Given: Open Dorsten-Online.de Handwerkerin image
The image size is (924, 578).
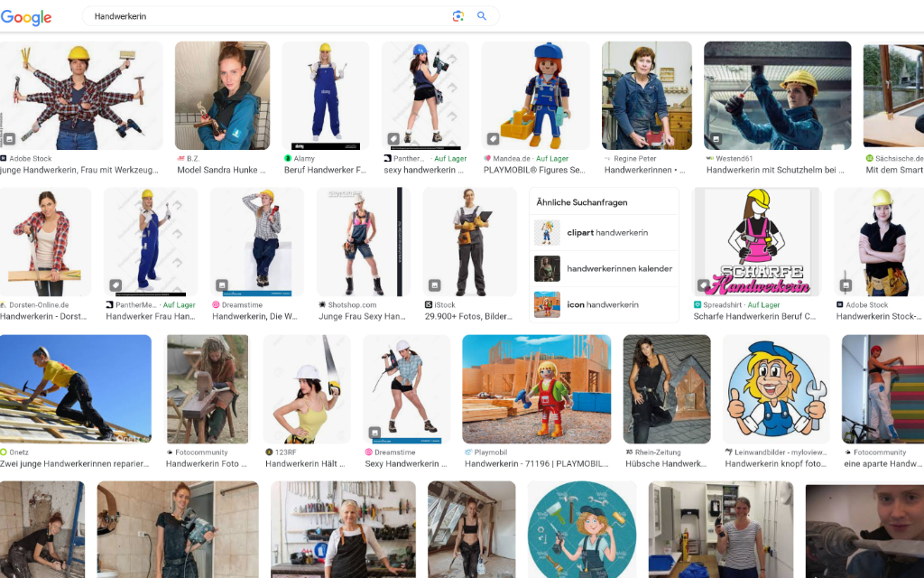Looking at the screenshot, I should 45,242.
